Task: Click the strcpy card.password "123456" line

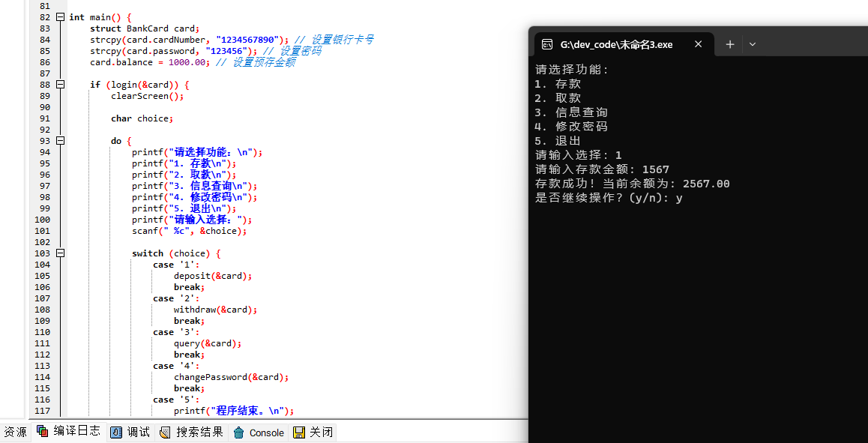Action: [x=173, y=51]
